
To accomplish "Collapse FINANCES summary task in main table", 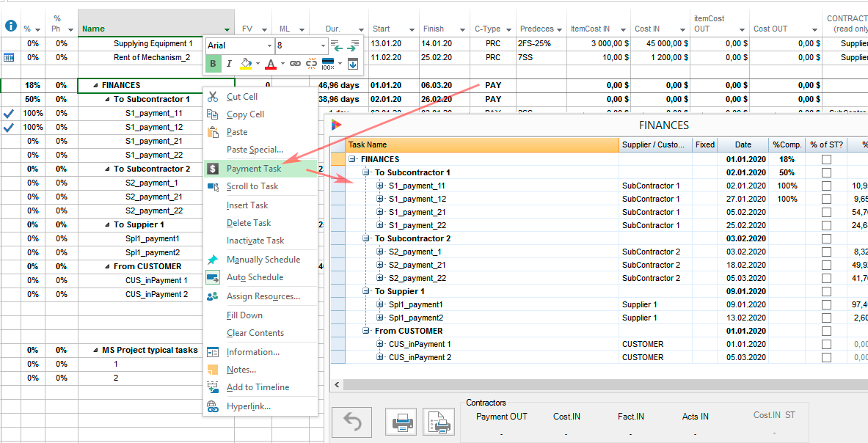I will [95, 86].
